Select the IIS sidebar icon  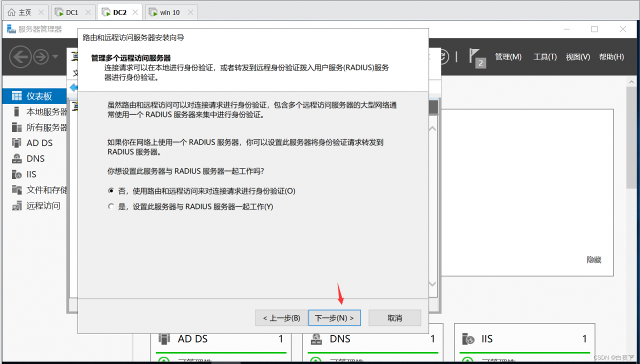click(x=17, y=174)
